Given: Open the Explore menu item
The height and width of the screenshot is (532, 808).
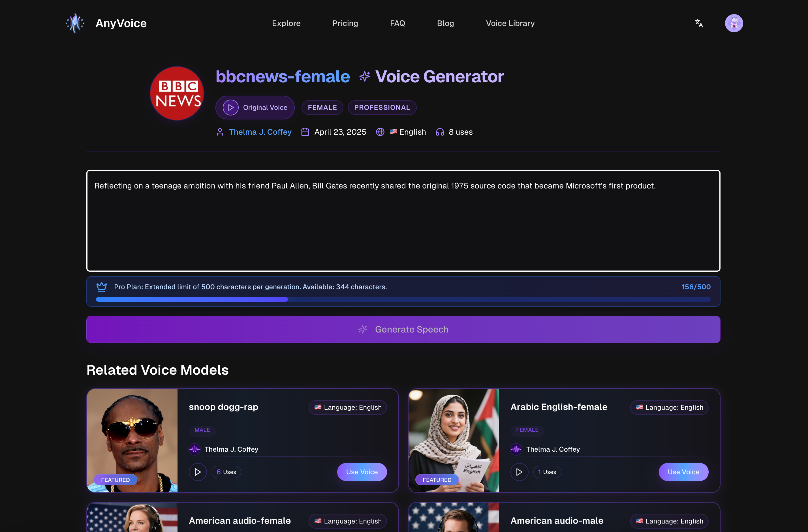Looking at the screenshot, I should pos(286,23).
